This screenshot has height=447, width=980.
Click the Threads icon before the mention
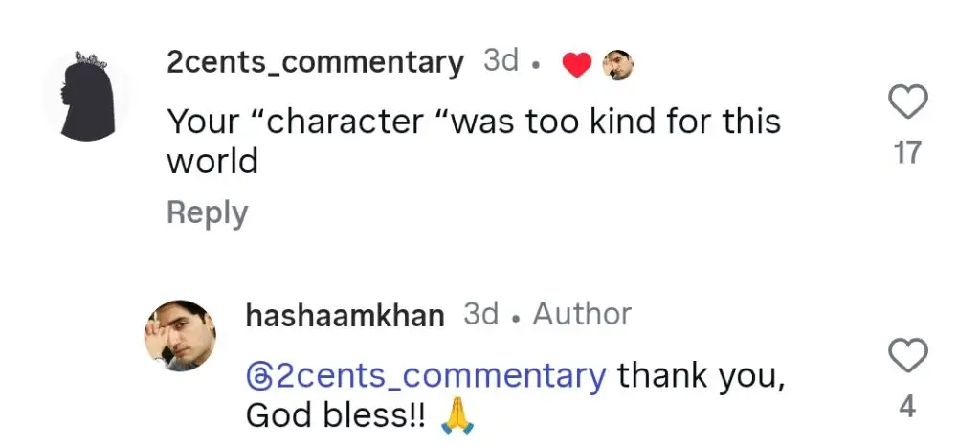click(258, 376)
